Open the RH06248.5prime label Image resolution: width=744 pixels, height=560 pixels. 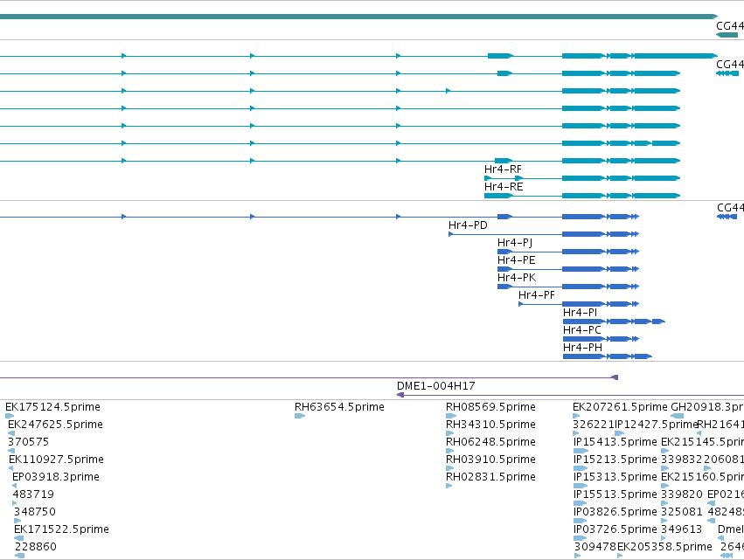[x=490, y=442]
